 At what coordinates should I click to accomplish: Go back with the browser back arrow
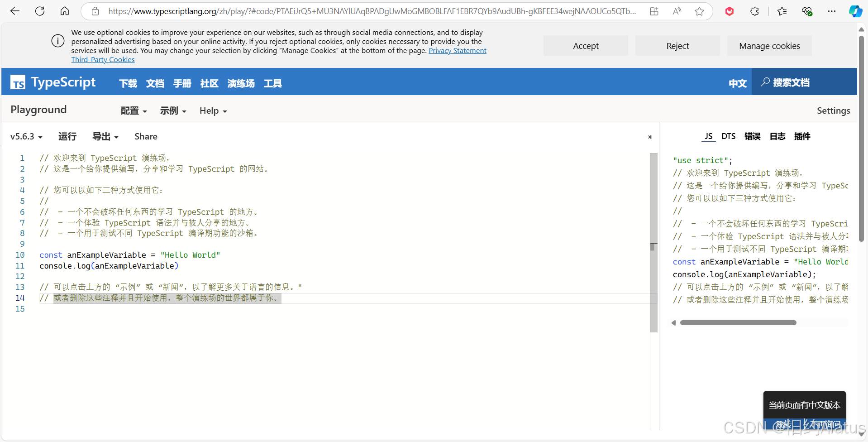(15, 11)
